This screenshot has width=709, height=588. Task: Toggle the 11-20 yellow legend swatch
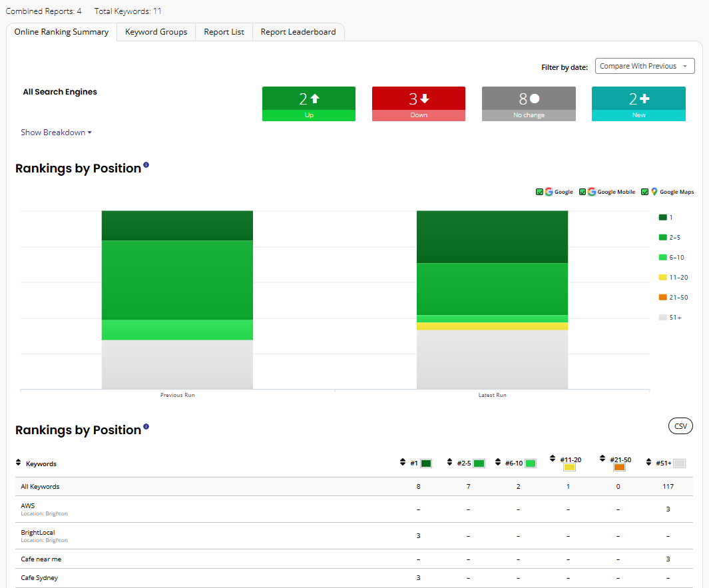[x=663, y=277]
